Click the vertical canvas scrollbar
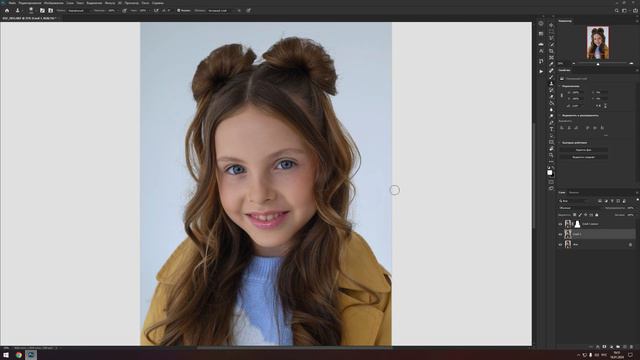The image size is (640, 360). pos(533,176)
